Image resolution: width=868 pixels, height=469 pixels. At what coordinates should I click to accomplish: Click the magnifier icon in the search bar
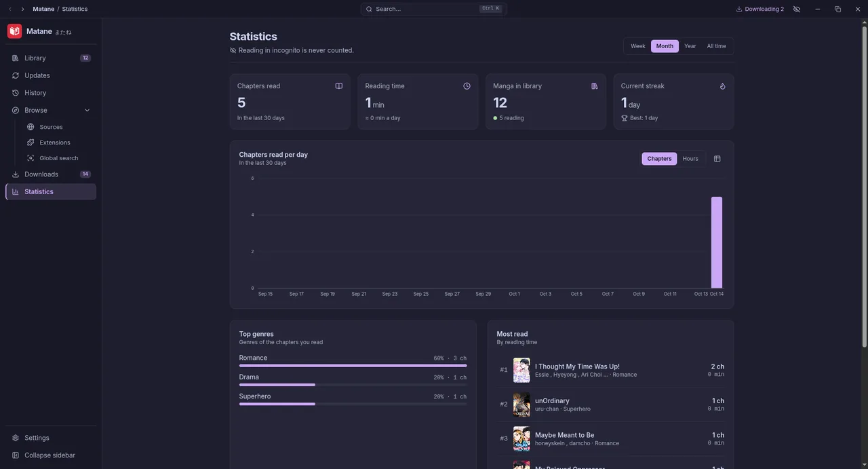point(369,9)
